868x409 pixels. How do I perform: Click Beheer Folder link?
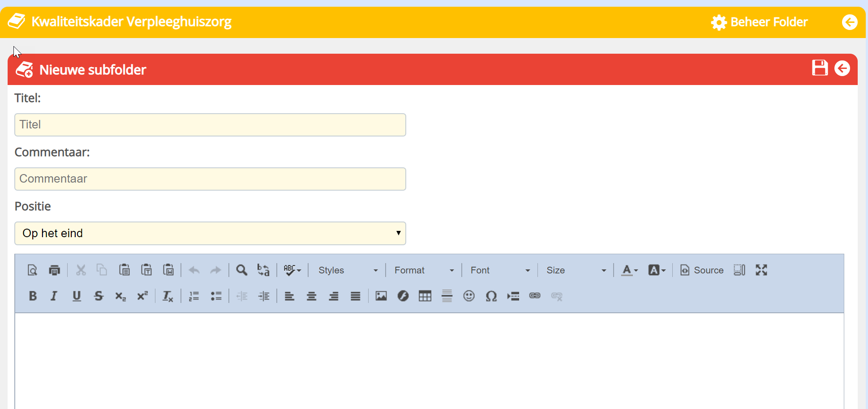point(760,22)
